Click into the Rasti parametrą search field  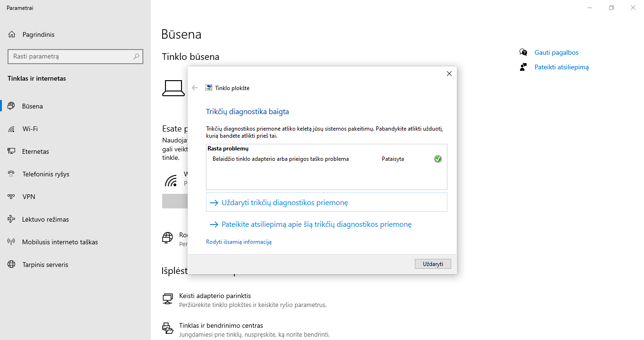coord(75,56)
